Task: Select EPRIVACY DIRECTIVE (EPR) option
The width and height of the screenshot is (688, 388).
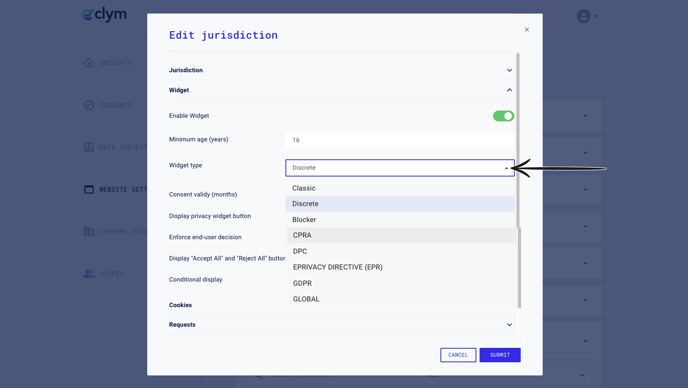Action: [x=401, y=267]
